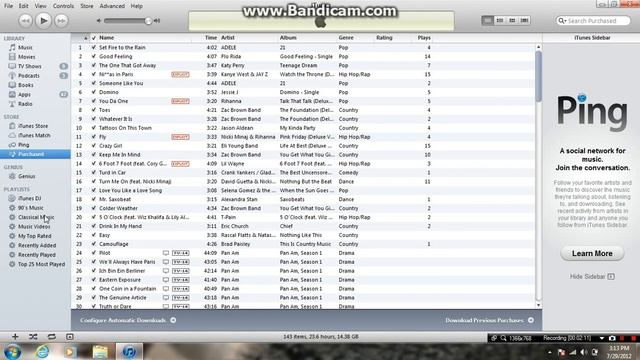The width and height of the screenshot is (640, 360).
Task: Click Configure Automatic Downloads
Action: pyautogui.click(x=128, y=320)
